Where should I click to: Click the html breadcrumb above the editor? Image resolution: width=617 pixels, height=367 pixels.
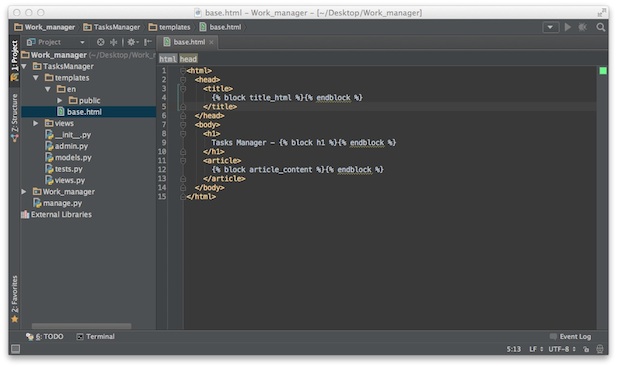point(168,59)
